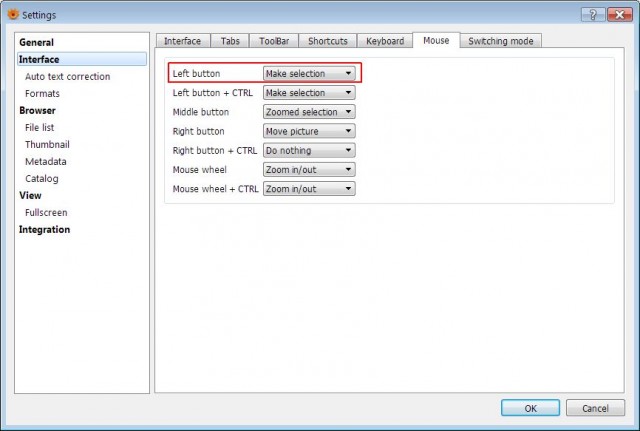Expand the Mouse wheel + CTRL dropdown

pos(309,189)
